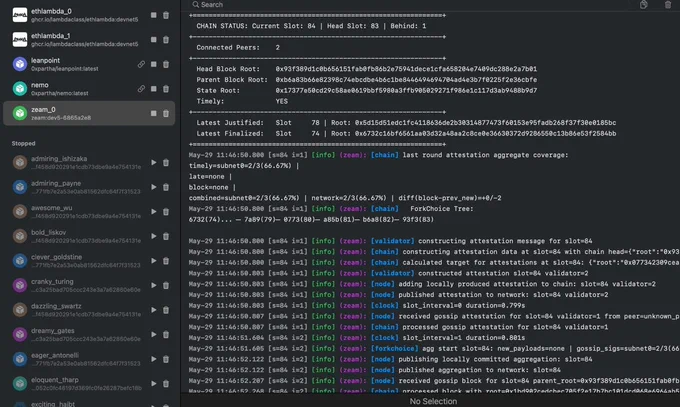Open nemo container link
The height and width of the screenshot is (407, 680).
[141, 89]
